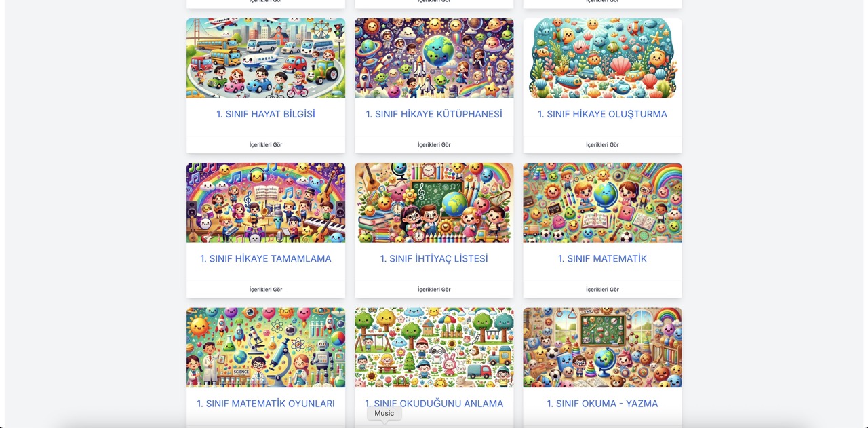
Task: Go to the 1. SINIF MATEMATİK title link
Action: pos(602,258)
